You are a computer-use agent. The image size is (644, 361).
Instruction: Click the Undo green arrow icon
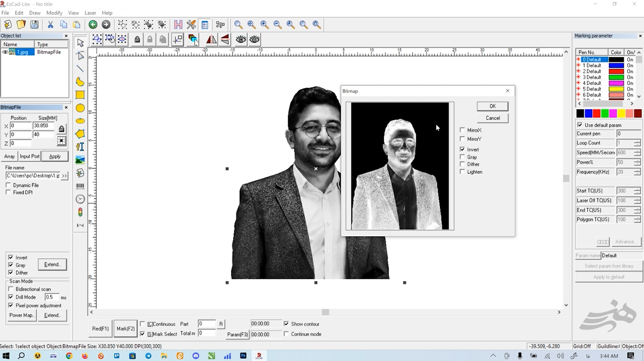pyautogui.click(x=93, y=25)
